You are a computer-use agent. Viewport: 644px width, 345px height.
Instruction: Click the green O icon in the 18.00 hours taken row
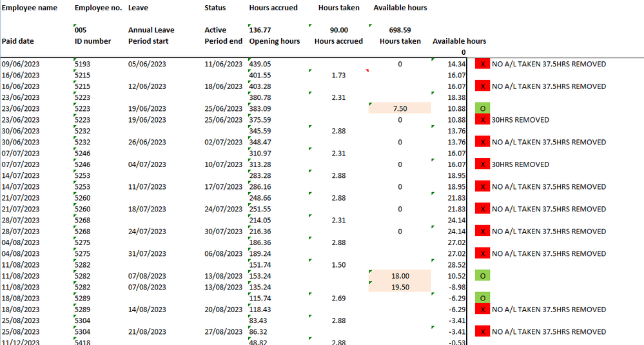pyautogui.click(x=482, y=276)
